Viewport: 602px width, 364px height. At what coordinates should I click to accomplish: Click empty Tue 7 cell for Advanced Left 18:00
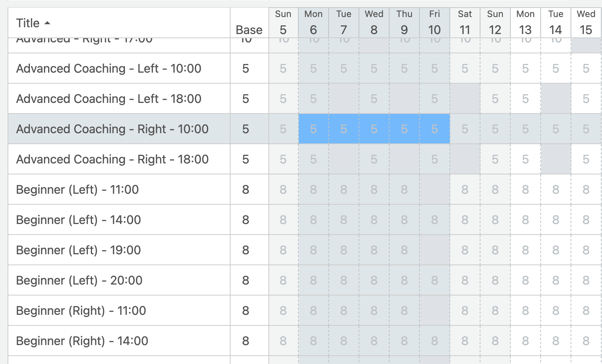(x=344, y=99)
